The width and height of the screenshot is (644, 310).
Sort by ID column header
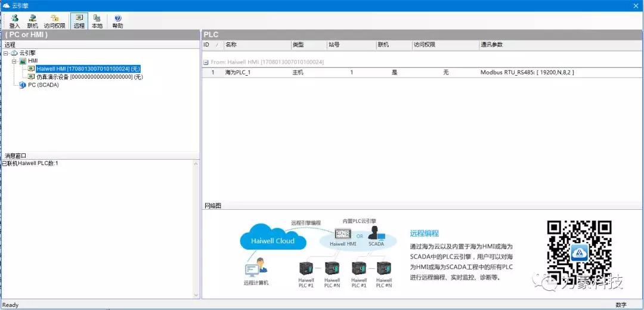tap(207, 45)
